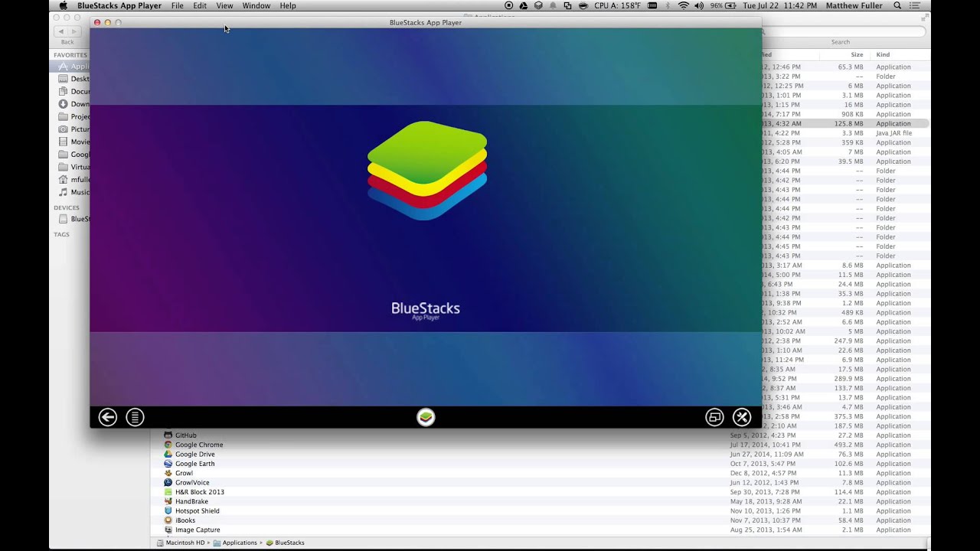Select GrowlVoice in the Finder list

tap(192, 483)
